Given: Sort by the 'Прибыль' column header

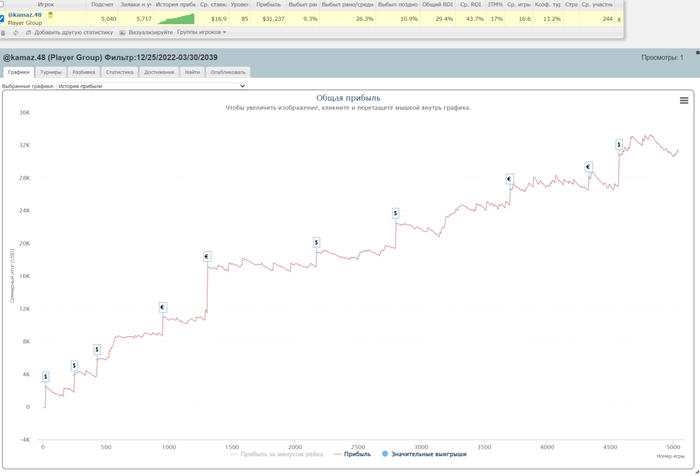Looking at the screenshot, I should 268,4.
